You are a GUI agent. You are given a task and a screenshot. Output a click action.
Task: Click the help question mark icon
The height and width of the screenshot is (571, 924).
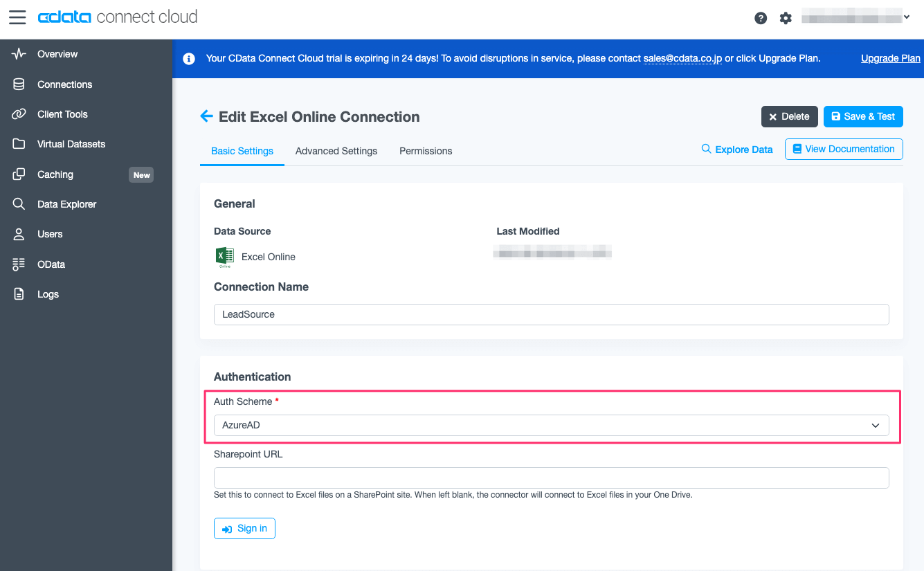[x=761, y=18]
